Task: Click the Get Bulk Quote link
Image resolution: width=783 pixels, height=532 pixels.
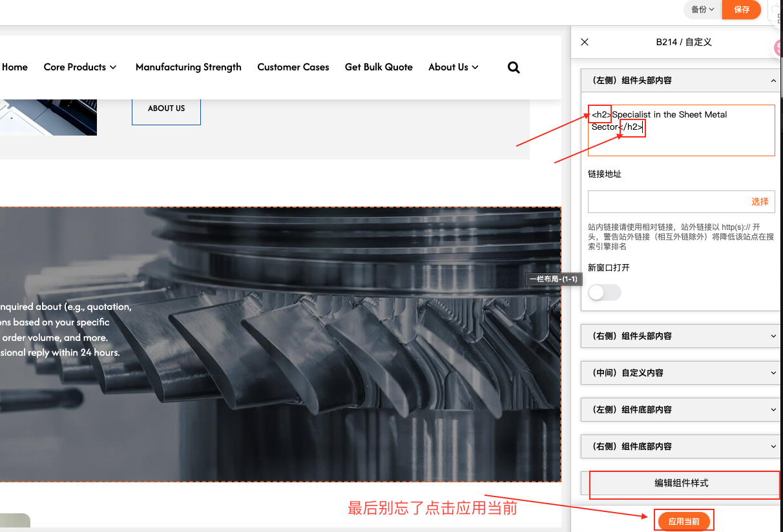Action: [379, 67]
